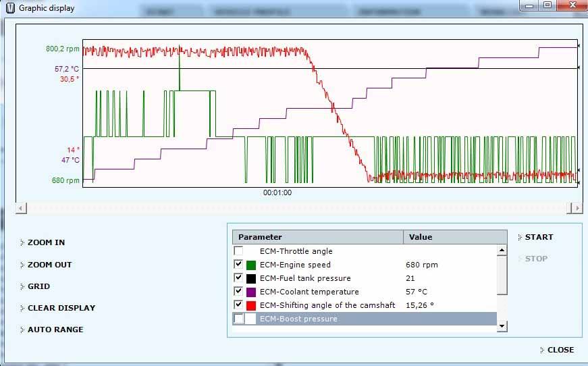Click the ZOOM IN button
Image resolution: width=588 pixels, height=366 pixels.
coord(46,242)
